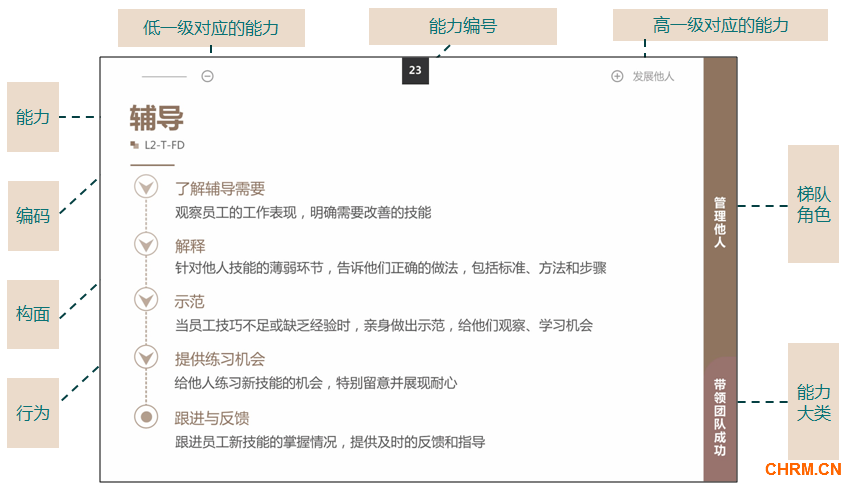Open the 带领团队成功 side tab

click(x=720, y=417)
